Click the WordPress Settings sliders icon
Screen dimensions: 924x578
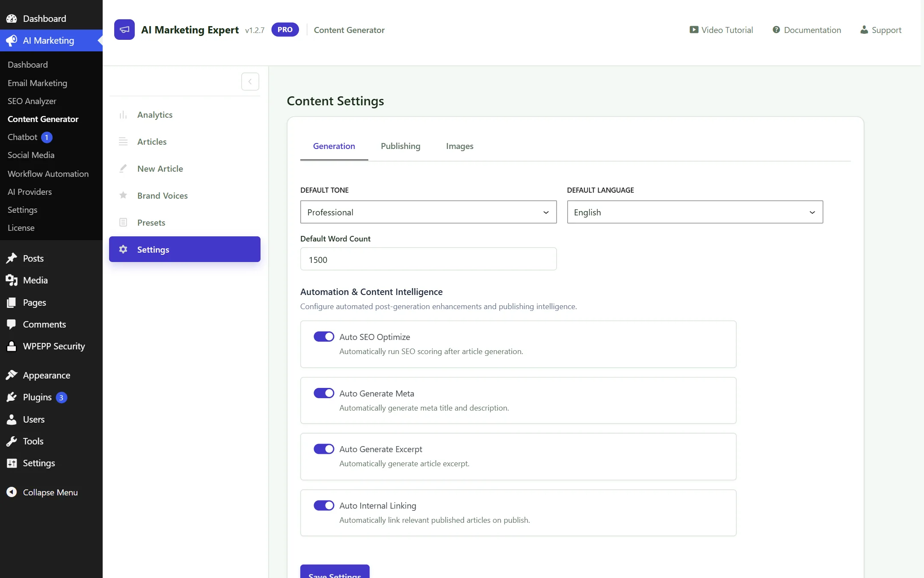click(x=12, y=463)
